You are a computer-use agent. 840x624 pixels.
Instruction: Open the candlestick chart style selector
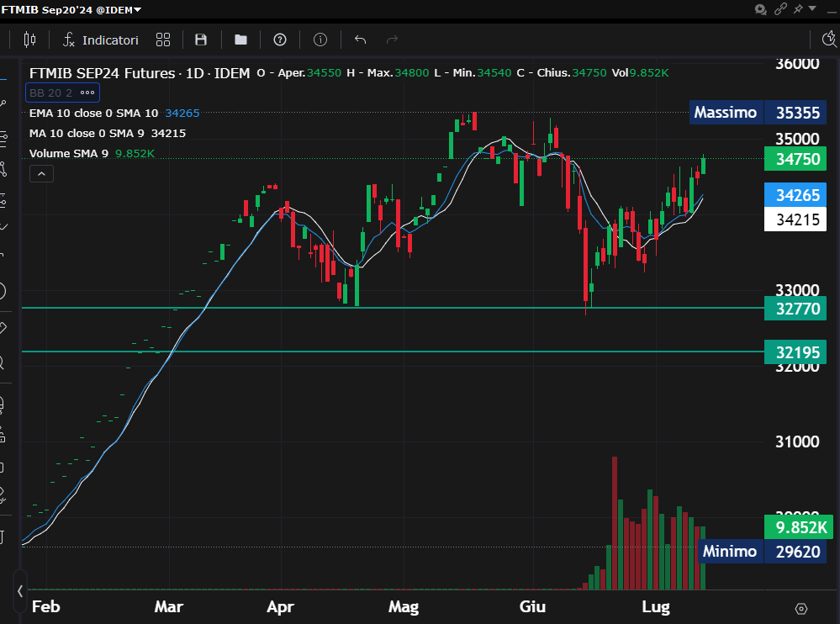point(30,40)
